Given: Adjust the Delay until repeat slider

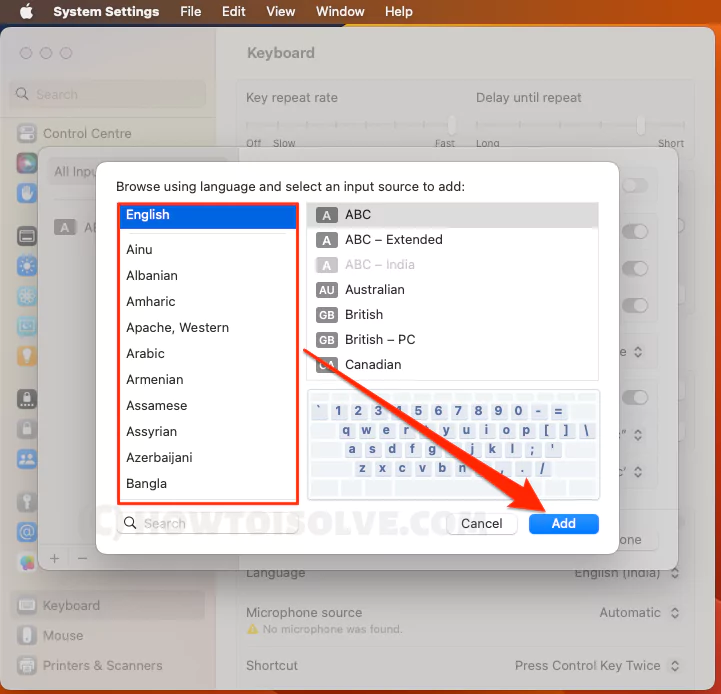Looking at the screenshot, I should [641, 124].
